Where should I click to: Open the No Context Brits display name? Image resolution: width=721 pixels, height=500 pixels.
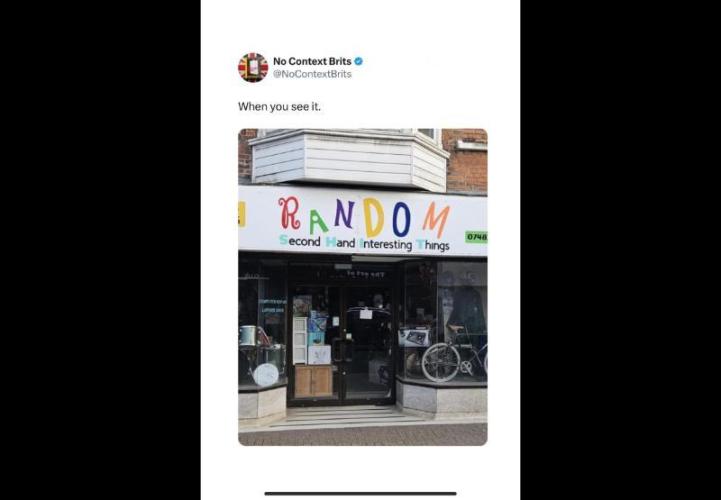click(312, 61)
